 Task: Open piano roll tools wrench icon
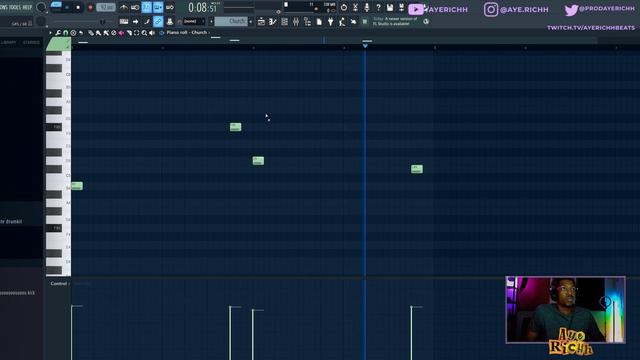coord(58,33)
